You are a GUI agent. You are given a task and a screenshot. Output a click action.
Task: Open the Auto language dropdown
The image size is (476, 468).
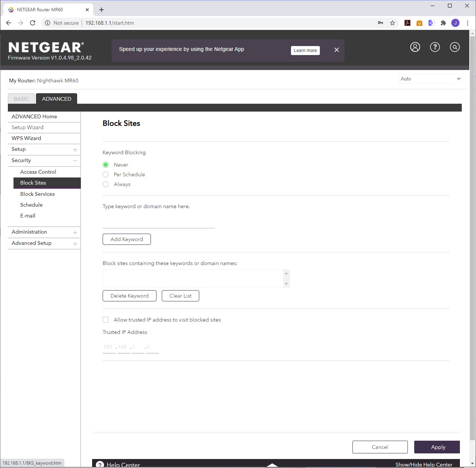point(430,79)
